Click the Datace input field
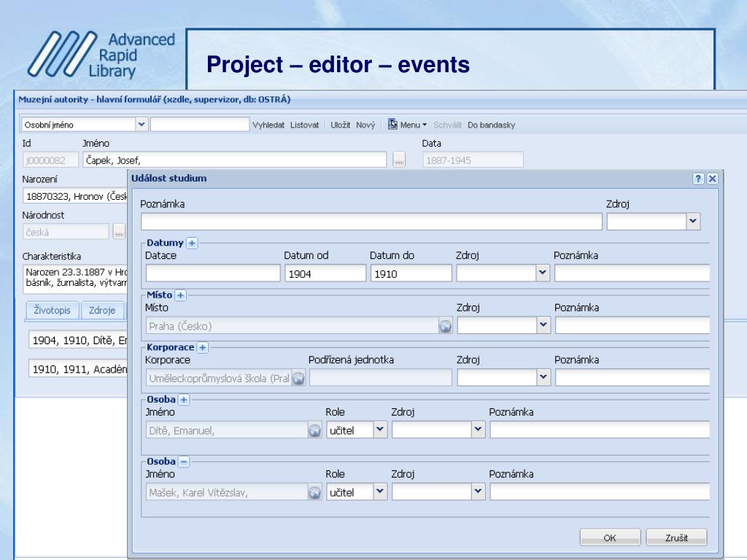This screenshot has height=560, width=747. pos(213,273)
